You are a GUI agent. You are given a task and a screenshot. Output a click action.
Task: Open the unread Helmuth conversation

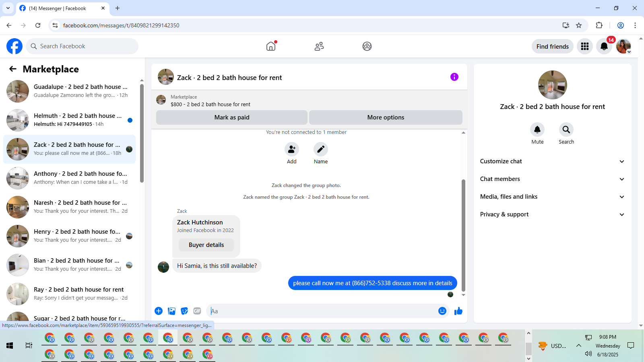[69, 120]
